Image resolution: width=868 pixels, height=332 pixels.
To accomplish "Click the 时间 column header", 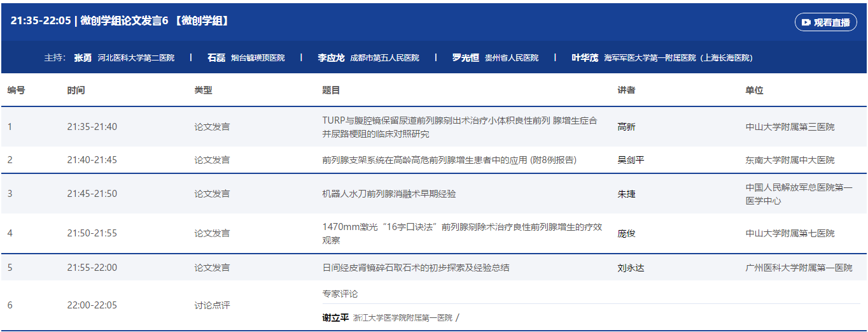I will [76, 90].
